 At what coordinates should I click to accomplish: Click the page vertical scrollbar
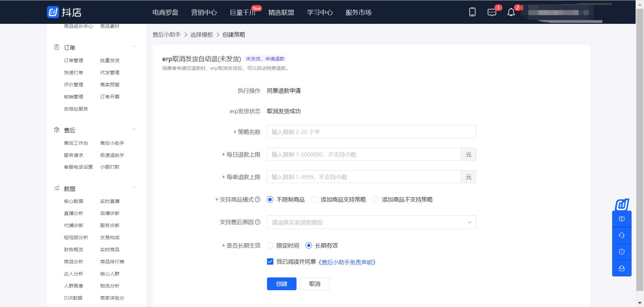[x=640, y=151]
